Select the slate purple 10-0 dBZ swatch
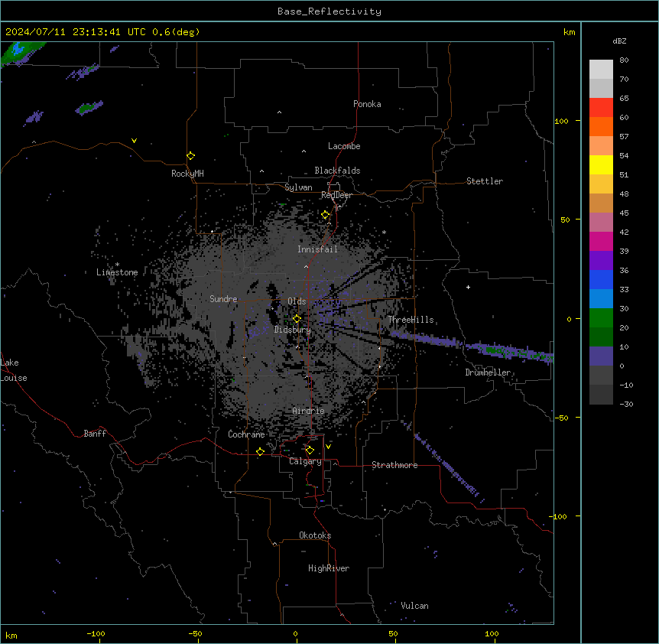Image resolution: width=659 pixels, height=644 pixels. click(601, 356)
